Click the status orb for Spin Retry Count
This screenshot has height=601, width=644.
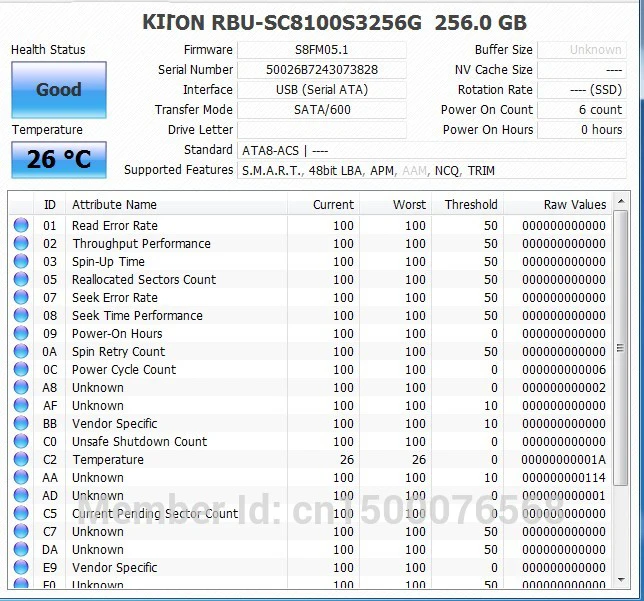[x=21, y=351]
